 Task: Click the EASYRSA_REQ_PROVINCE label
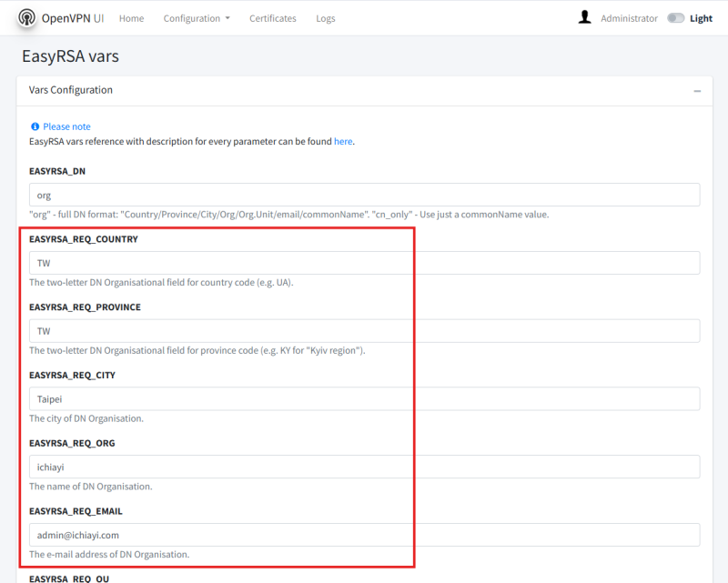[85, 307]
